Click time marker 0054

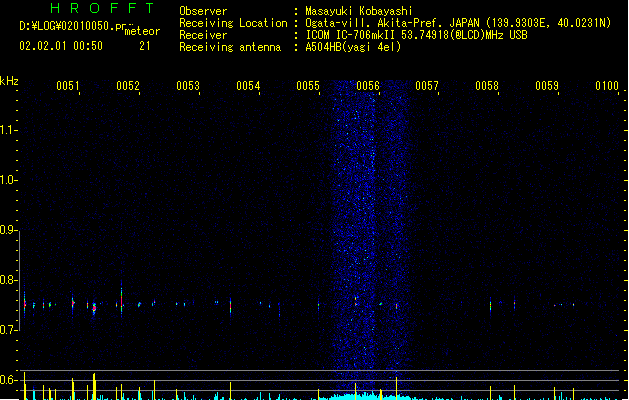[x=248, y=86]
